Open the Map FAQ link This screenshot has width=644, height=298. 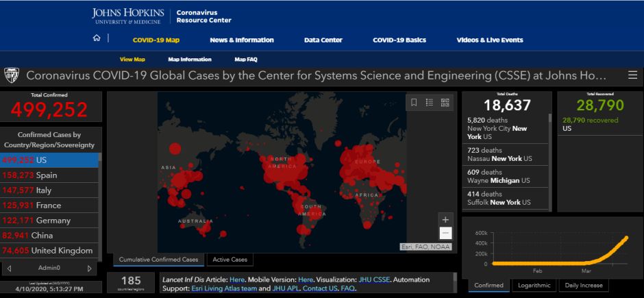tap(246, 60)
